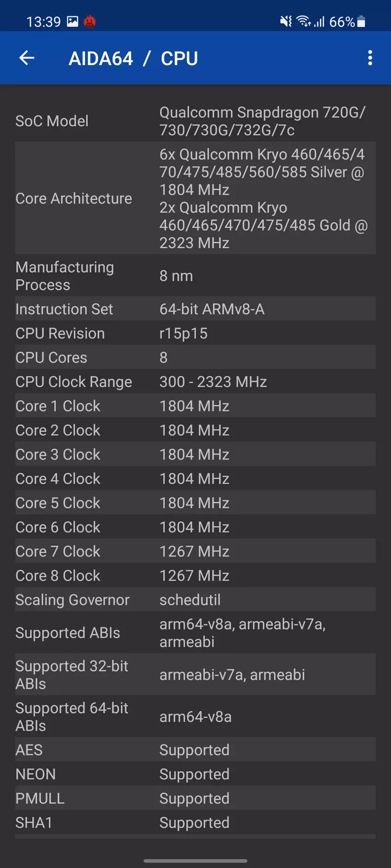Tap the bottom home gesture bar

click(195, 861)
